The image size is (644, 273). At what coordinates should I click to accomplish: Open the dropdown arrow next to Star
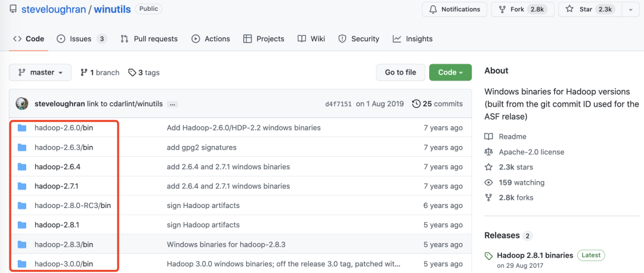[631, 10]
